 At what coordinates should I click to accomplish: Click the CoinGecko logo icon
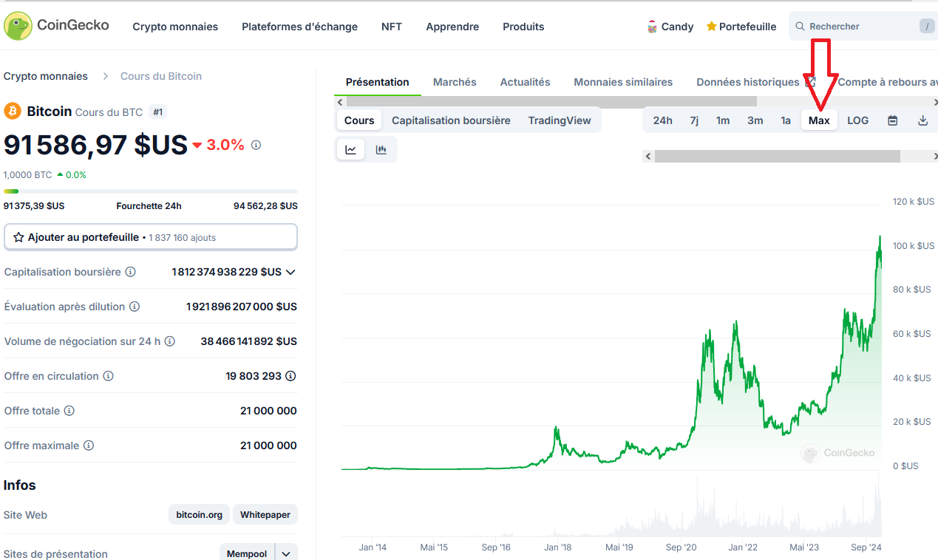18,26
